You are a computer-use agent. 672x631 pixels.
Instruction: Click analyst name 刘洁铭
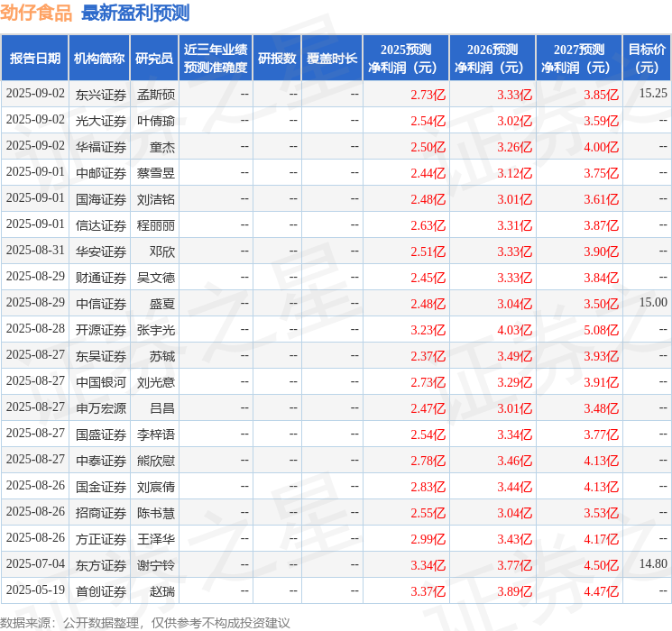[x=156, y=199]
